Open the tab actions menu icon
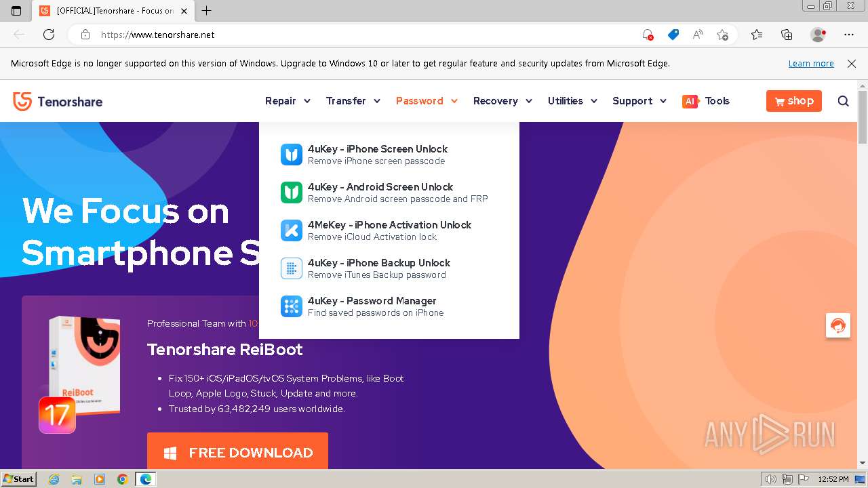The image size is (868, 488). [x=16, y=11]
